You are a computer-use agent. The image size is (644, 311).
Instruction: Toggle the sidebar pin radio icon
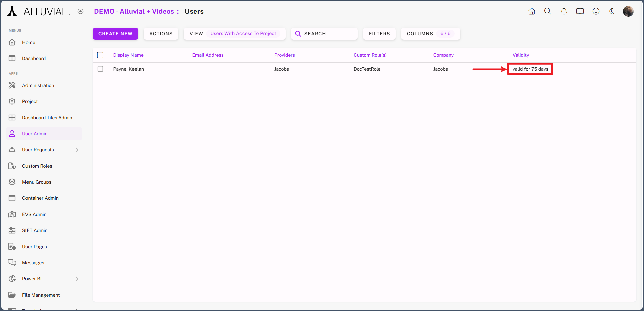(x=80, y=11)
